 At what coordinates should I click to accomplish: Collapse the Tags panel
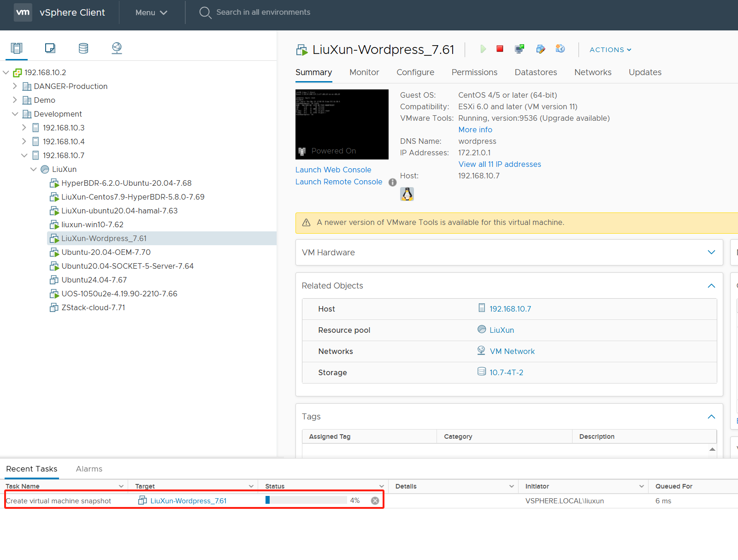pyautogui.click(x=711, y=417)
